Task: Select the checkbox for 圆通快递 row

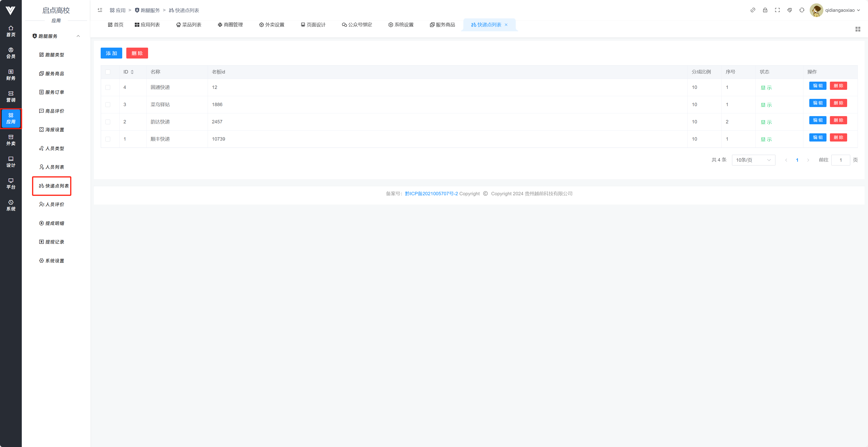Action: [x=108, y=87]
